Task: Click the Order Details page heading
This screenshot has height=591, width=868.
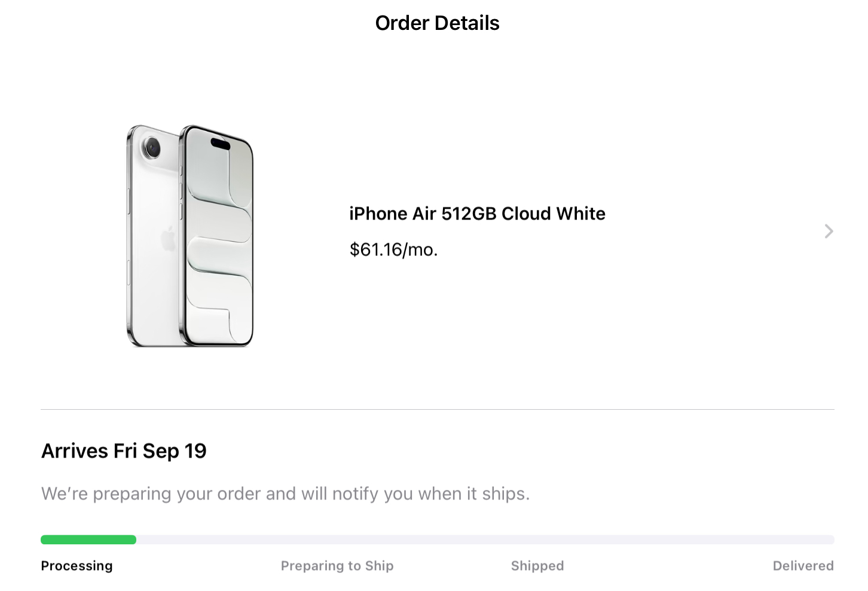Action: click(437, 23)
